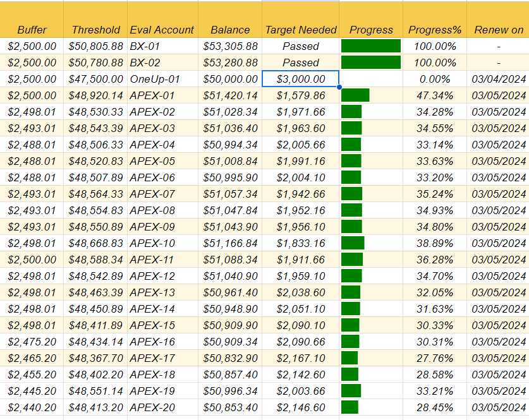The height and width of the screenshot is (420, 529).
Task: Click the Eval Account column header
Action: (162, 30)
